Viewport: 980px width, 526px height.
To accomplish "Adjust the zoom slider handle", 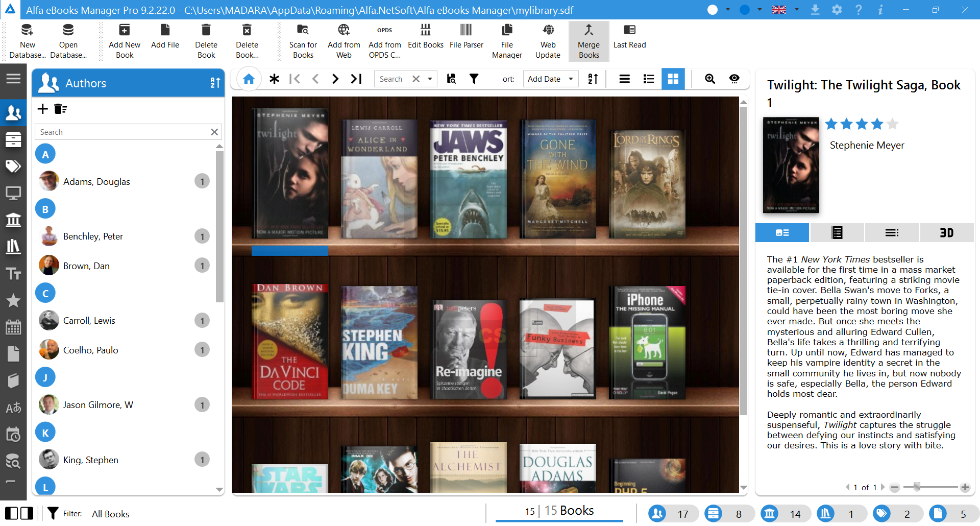I will [x=917, y=487].
